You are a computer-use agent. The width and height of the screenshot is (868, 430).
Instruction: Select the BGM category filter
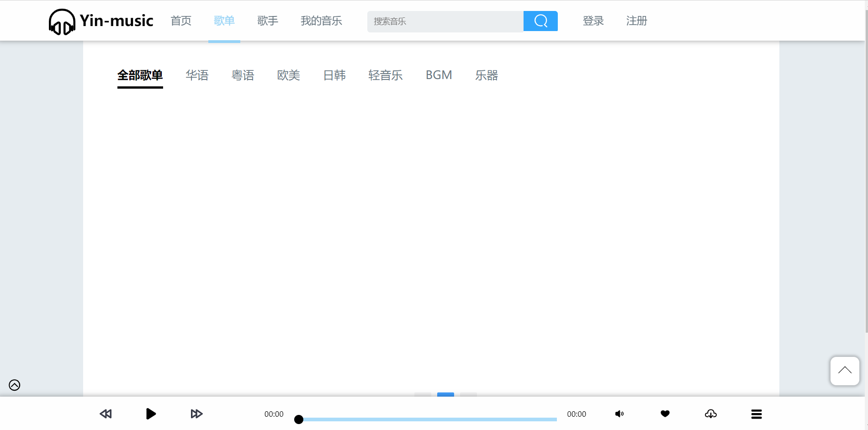[x=439, y=75]
